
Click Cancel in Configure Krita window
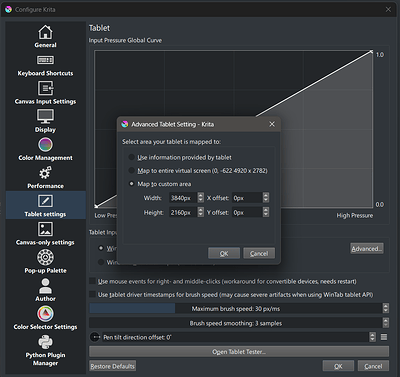[x=373, y=366]
